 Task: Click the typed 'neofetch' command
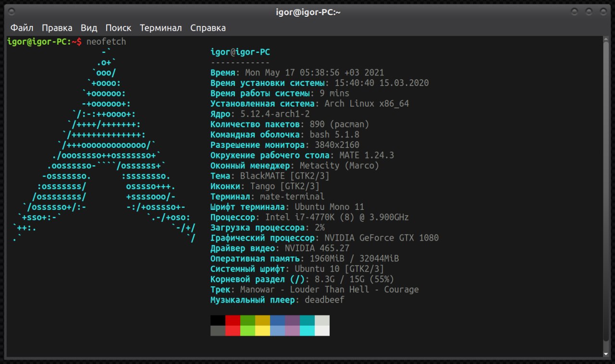coord(106,42)
